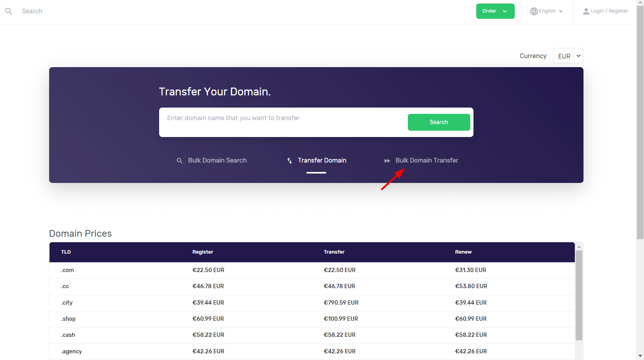644x360 pixels.
Task: Open the EUR currency dropdown
Action: coord(568,56)
